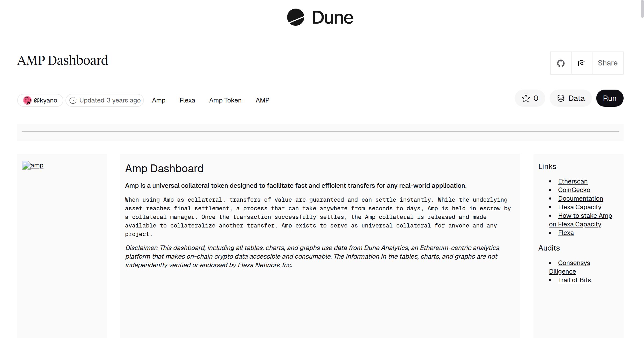Screen dimensions: 644x338
Task: Open the CoinGecko link
Action: (574, 190)
